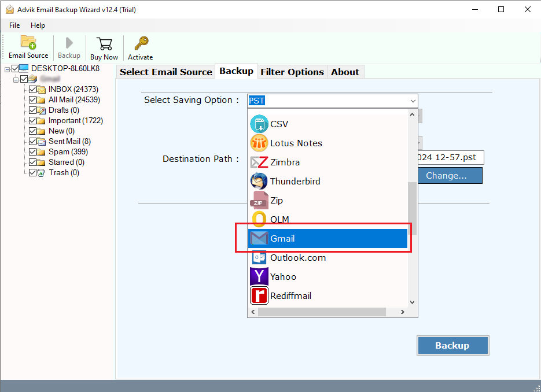
Task: Toggle the DESKTOP-8L60LK8 root checkbox
Action: 15,68
